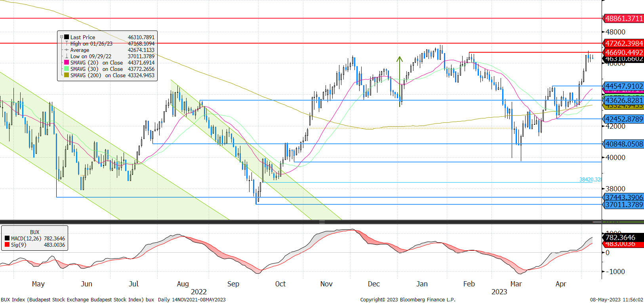Select the Last Price value 46310.7891
This screenshot has height=303, width=644.
[x=141, y=37]
